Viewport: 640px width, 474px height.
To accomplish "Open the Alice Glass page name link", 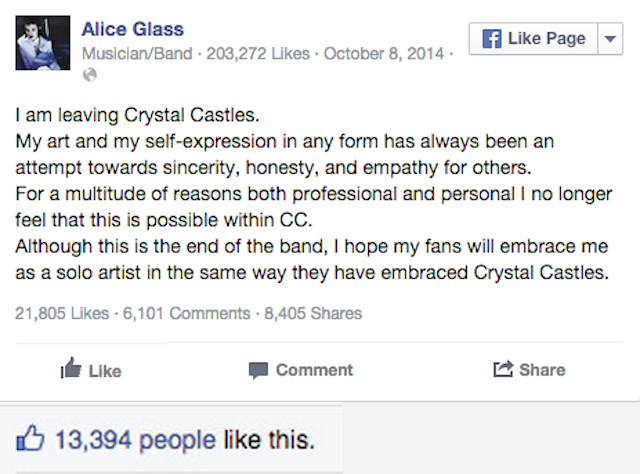I will 132,28.
